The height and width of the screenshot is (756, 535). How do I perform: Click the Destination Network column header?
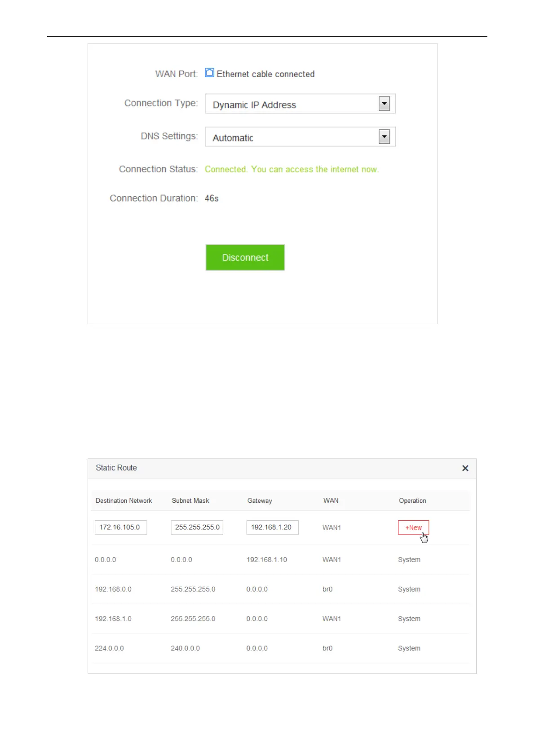[124, 501]
